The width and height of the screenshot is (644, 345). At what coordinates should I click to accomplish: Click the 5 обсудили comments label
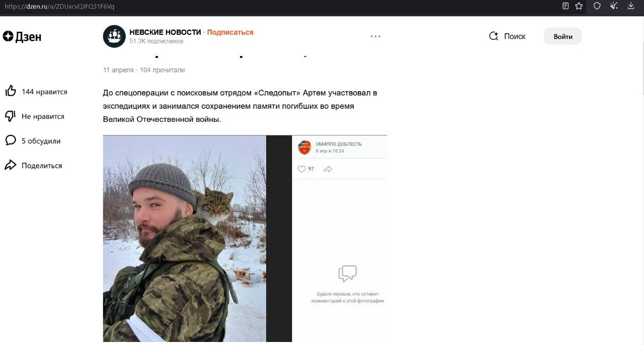click(x=41, y=141)
